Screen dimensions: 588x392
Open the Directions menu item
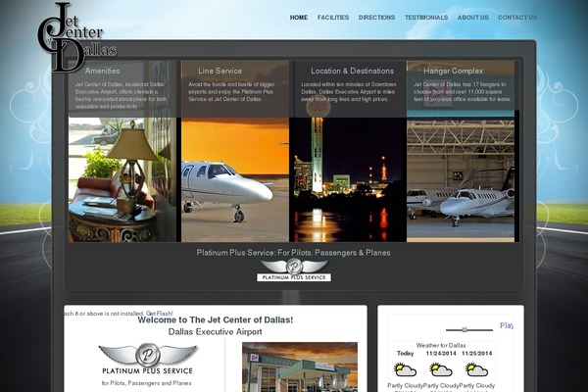pyautogui.click(x=376, y=18)
